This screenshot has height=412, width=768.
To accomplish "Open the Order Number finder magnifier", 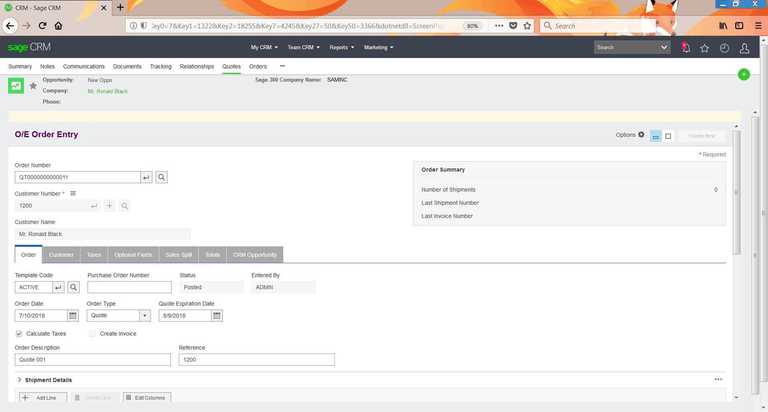I will click(162, 177).
